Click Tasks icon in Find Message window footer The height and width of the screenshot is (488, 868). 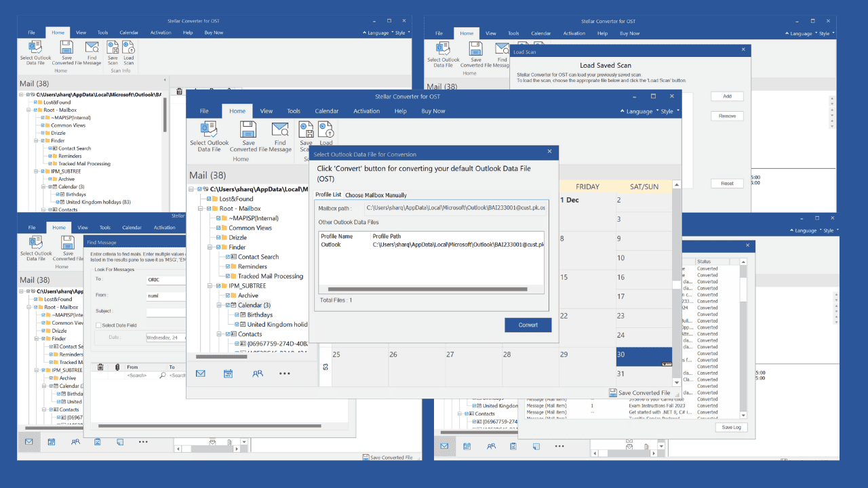98,442
